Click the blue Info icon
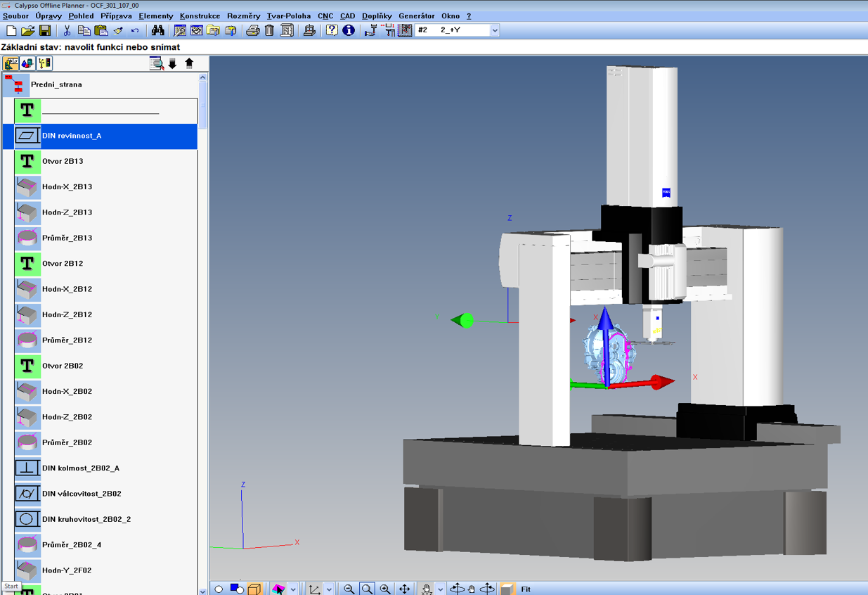This screenshot has width=868, height=595. tap(349, 30)
